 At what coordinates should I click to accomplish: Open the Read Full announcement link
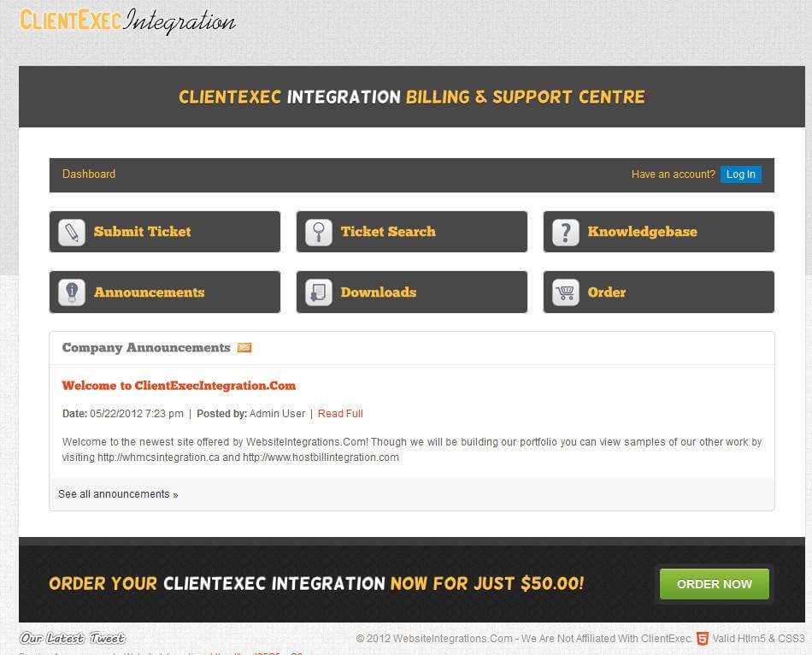340,414
